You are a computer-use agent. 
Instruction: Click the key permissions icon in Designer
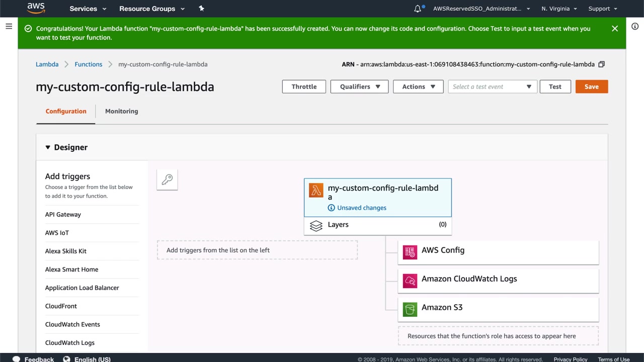167,179
